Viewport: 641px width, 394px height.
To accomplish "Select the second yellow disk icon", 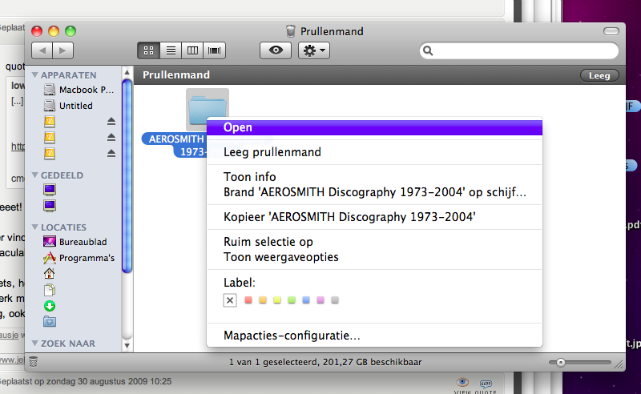I will 49,137.
